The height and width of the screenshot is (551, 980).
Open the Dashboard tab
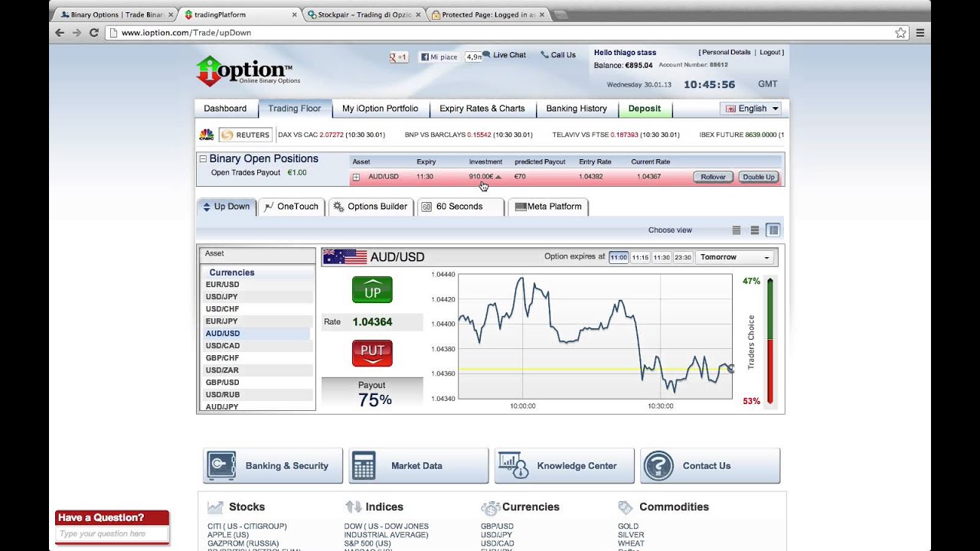click(x=225, y=109)
